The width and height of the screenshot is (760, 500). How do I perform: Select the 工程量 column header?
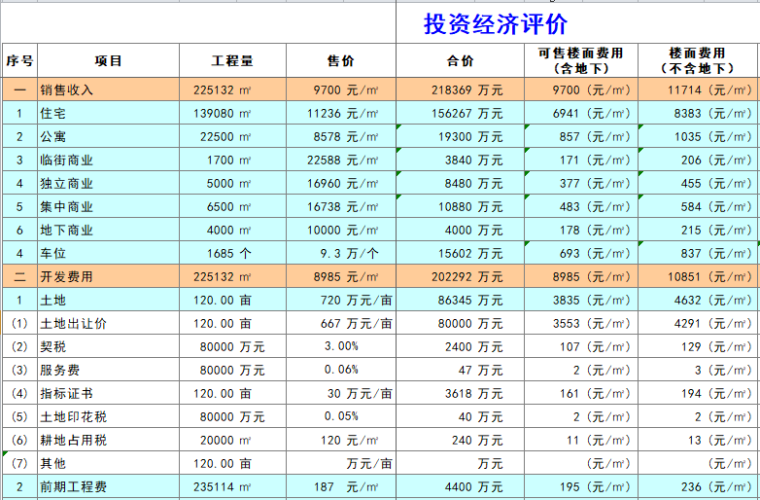click(232, 61)
